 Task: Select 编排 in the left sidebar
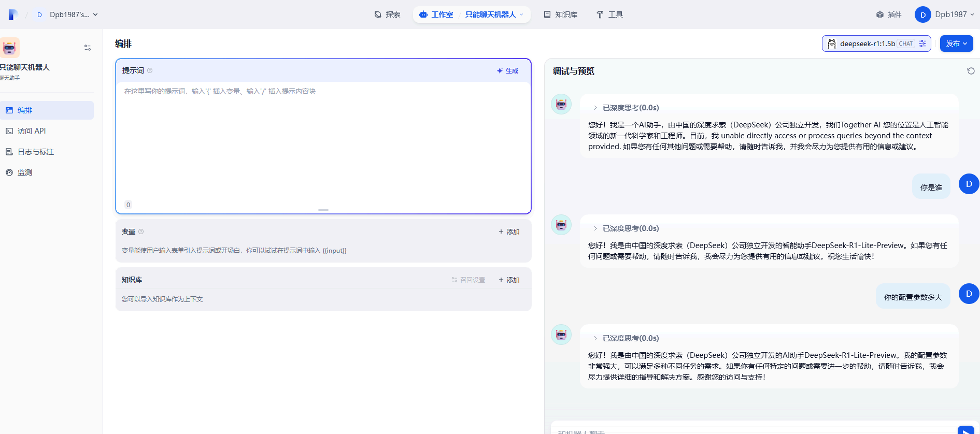[47, 110]
